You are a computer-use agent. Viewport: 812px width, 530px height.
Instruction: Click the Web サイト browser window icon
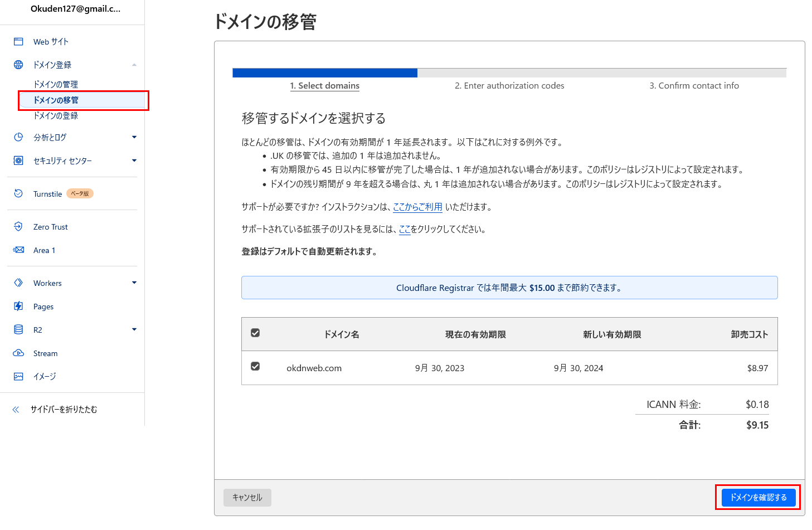pos(18,42)
